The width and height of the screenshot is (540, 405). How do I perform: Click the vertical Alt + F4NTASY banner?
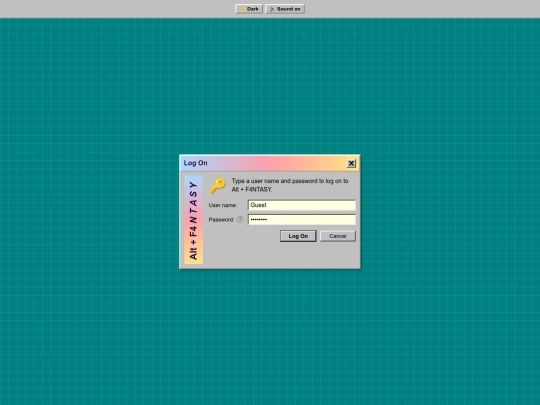[x=194, y=220]
